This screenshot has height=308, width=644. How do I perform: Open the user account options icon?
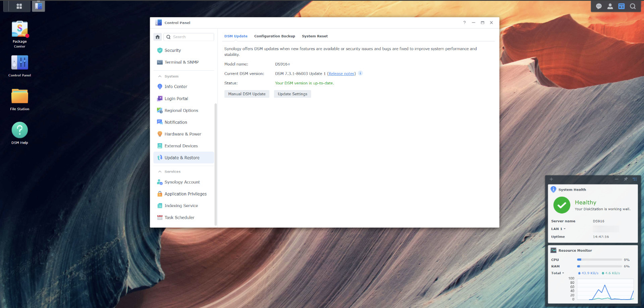[610, 6]
